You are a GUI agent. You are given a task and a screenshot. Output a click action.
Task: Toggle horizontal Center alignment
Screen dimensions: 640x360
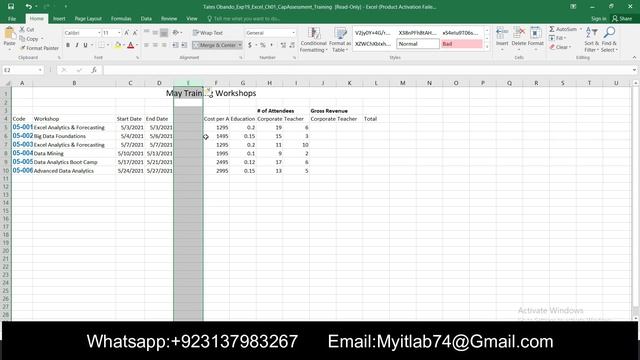(x=155, y=45)
